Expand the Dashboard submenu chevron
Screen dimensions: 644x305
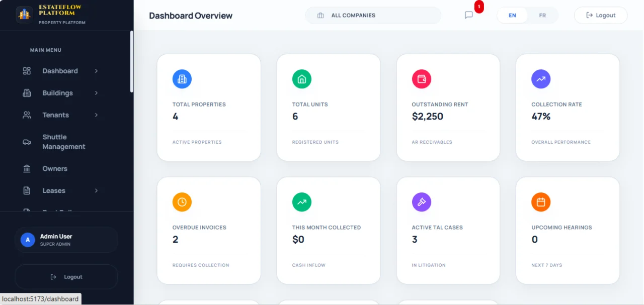tap(96, 71)
